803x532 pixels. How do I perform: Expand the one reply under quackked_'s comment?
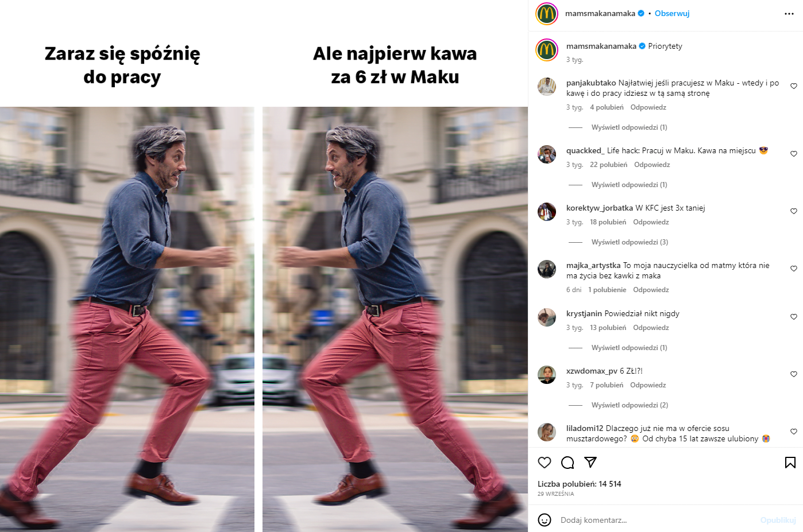[629, 185]
